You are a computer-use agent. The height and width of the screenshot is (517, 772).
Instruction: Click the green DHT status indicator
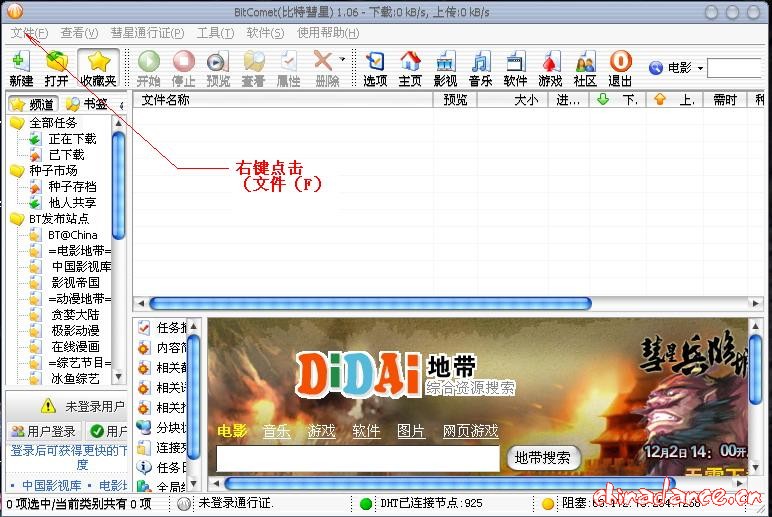(366, 504)
